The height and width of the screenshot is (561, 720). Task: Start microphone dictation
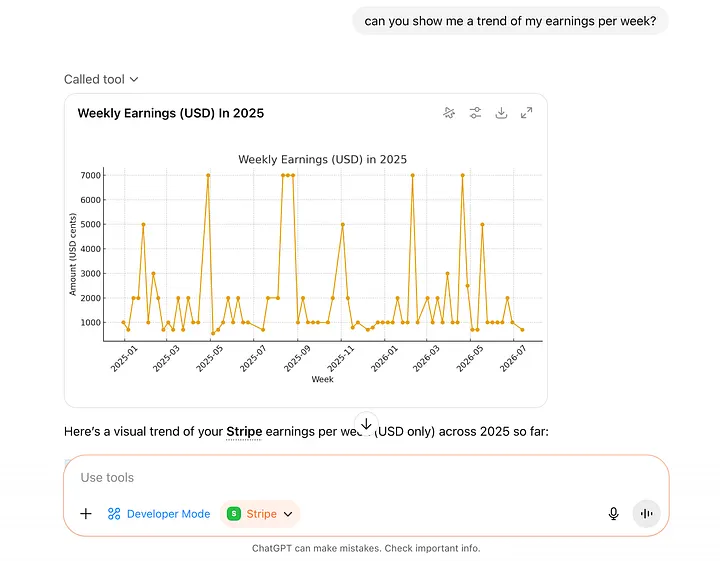(x=614, y=514)
